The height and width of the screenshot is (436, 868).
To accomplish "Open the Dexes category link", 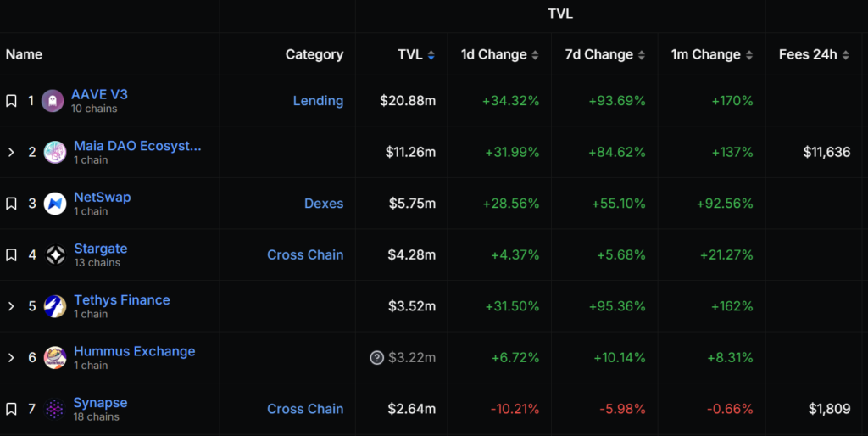I will click(x=324, y=204).
